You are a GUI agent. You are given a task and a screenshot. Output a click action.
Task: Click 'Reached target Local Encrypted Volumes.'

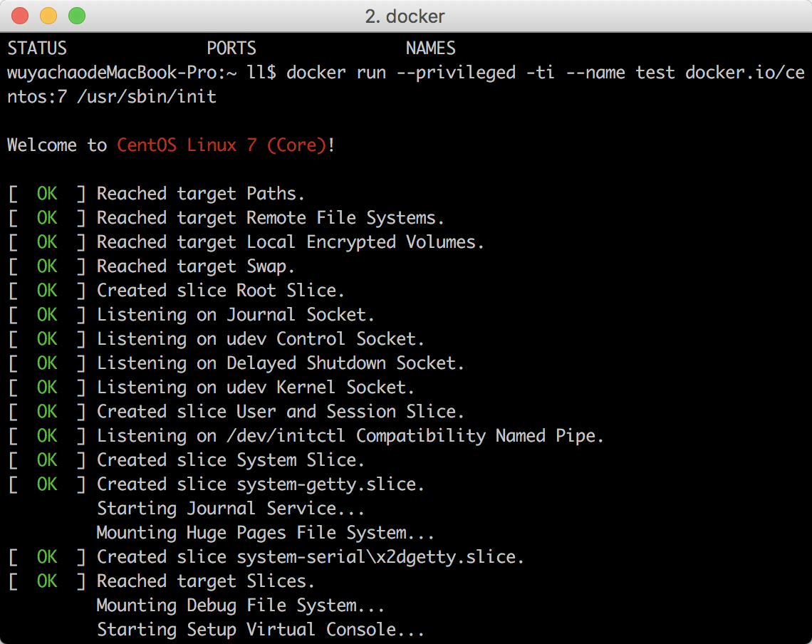click(291, 242)
